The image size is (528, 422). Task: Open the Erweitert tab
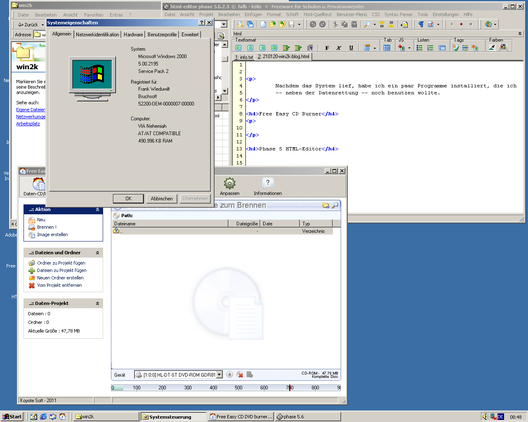190,34
